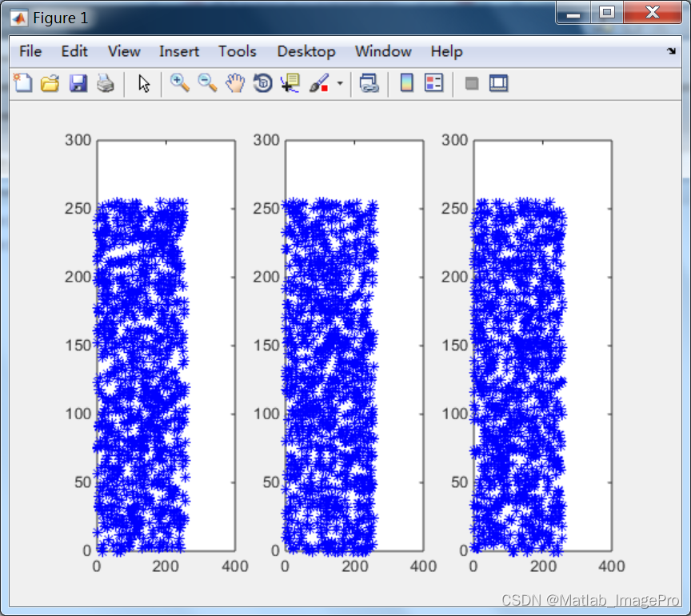This screenshot has height=616, width=691.
Task: Enable the Rotate 3D tool
Action: [263, 83]
